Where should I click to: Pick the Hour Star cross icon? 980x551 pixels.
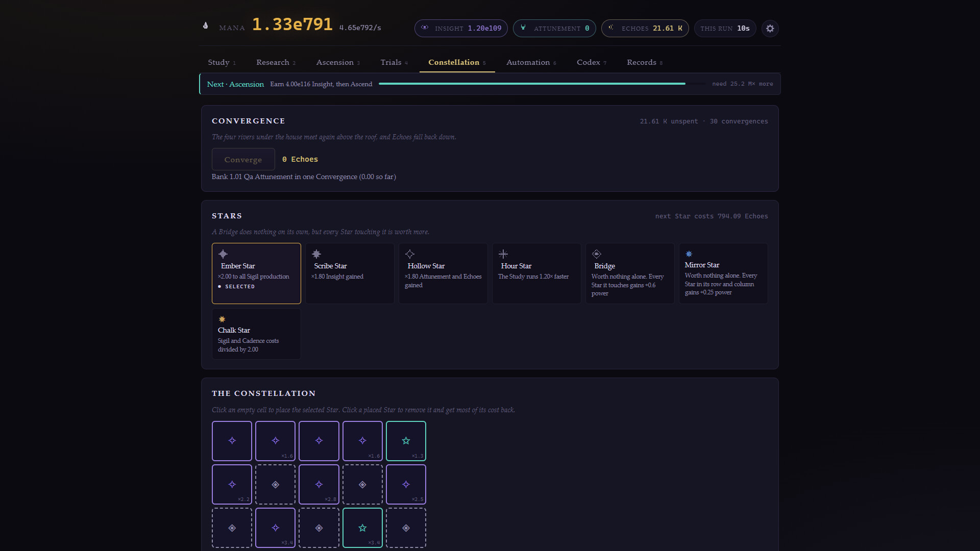503,254
